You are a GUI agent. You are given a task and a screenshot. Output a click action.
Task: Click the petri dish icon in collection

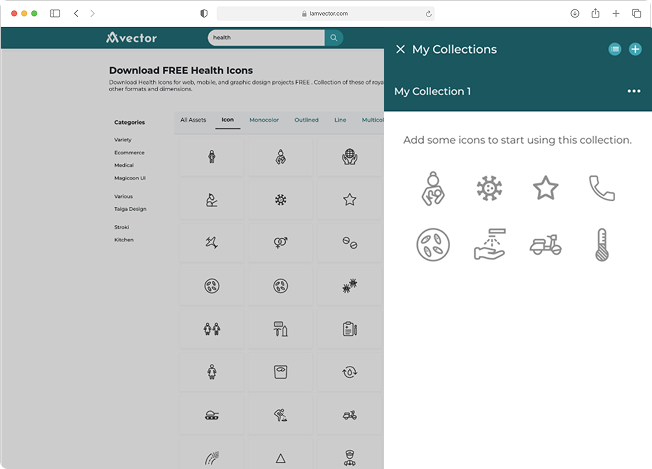pos(433,244)
